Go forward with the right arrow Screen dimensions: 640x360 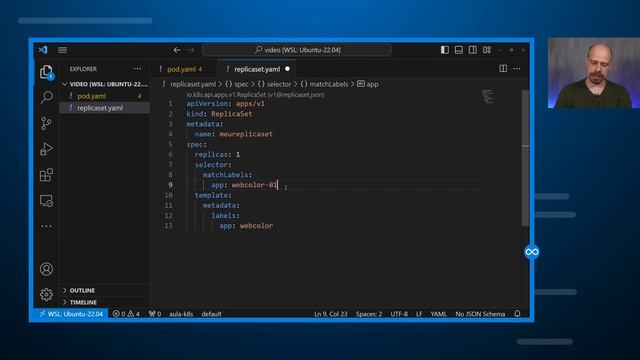click(191, 50)
